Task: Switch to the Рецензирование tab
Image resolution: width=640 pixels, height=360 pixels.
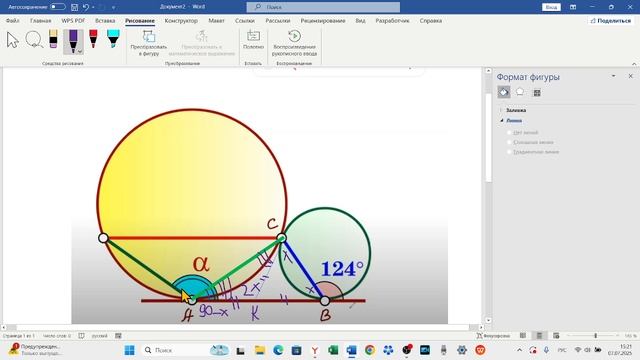Action: [x=323, y=20]
